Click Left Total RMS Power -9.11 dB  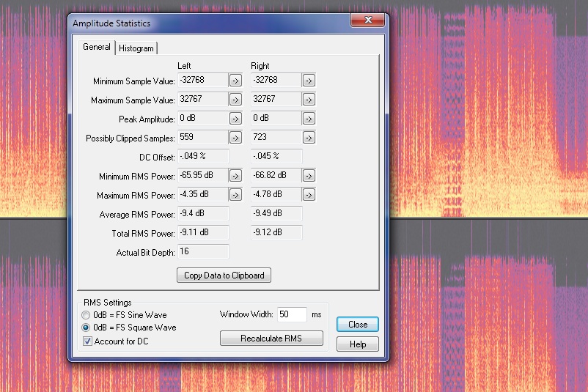click(x=203, y=233)
